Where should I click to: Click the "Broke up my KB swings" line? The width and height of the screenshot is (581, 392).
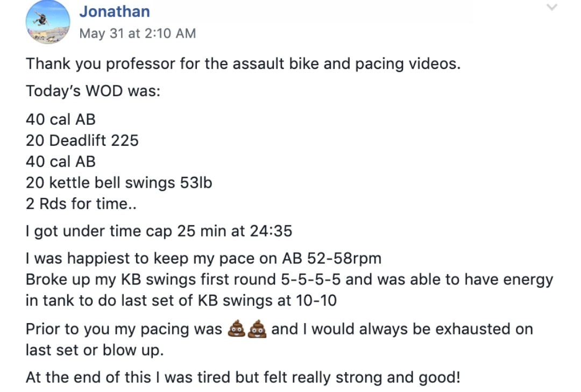tap(288, 280)
